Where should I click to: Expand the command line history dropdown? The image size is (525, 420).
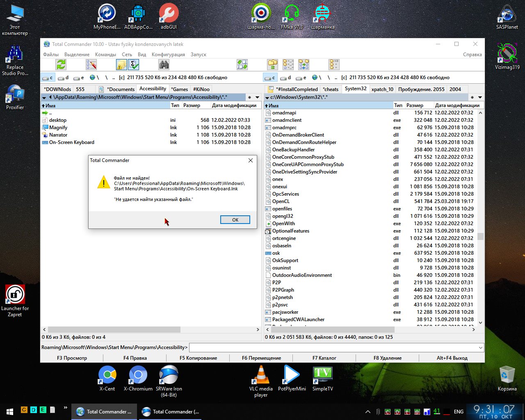[x=480, y=348]
